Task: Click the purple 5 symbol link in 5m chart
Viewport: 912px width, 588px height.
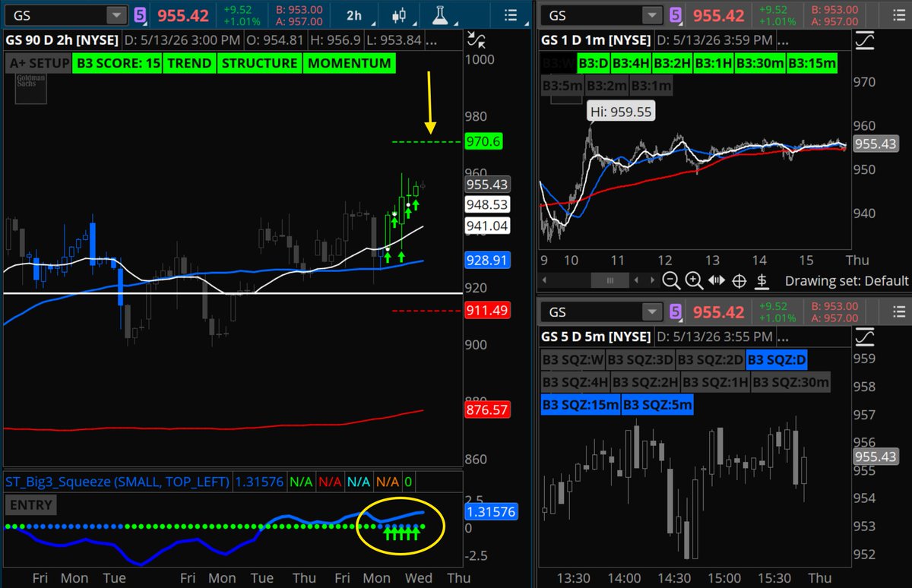Action: point(677,311)
